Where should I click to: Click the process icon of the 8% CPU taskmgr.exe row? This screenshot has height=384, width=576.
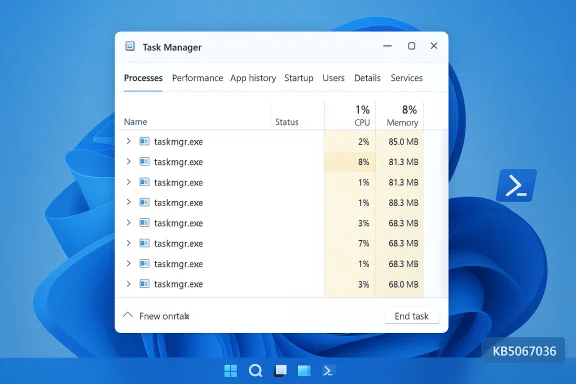click(x=144, y=162)
